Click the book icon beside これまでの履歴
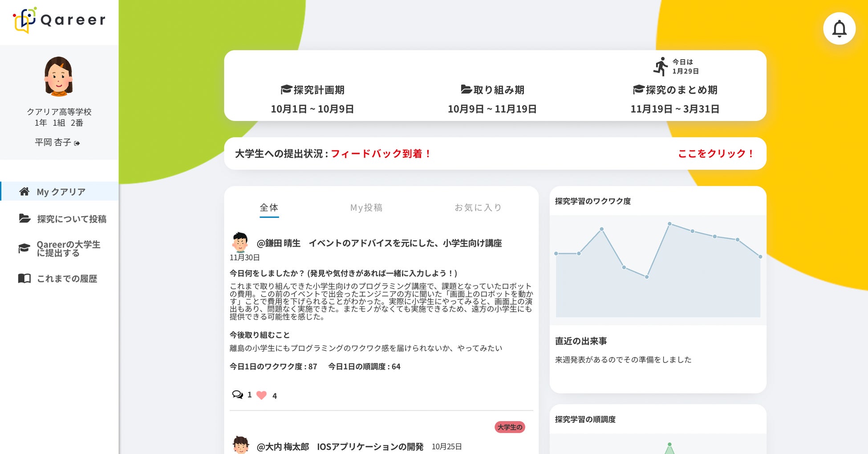 (x=24, y=278)
